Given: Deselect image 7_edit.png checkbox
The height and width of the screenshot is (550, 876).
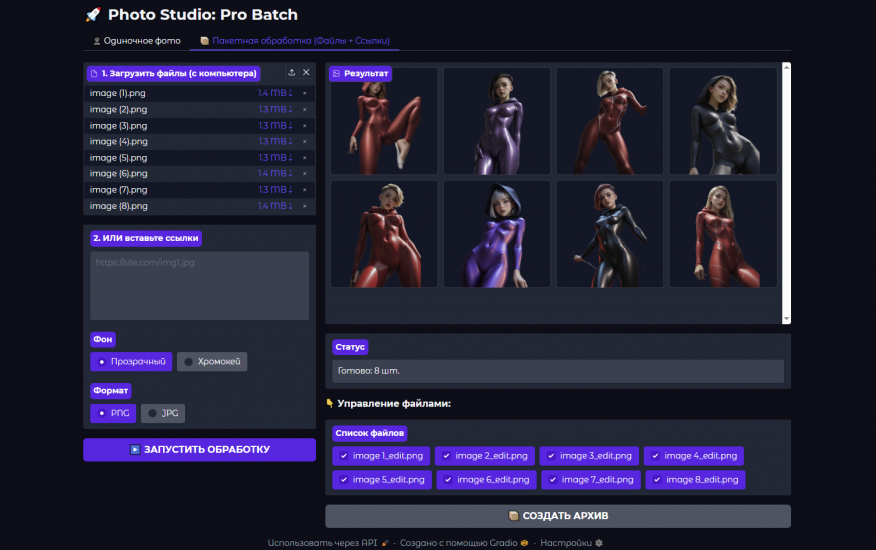Looking at the screenshot, I should (552, 480).
